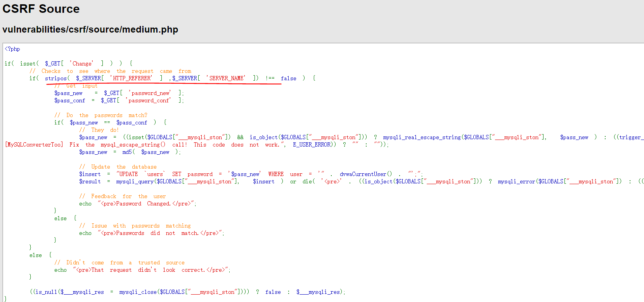Select the vulnerabilities/csrf/source/medium.php path heading
The image size is (644, 302).
(90, 29)
